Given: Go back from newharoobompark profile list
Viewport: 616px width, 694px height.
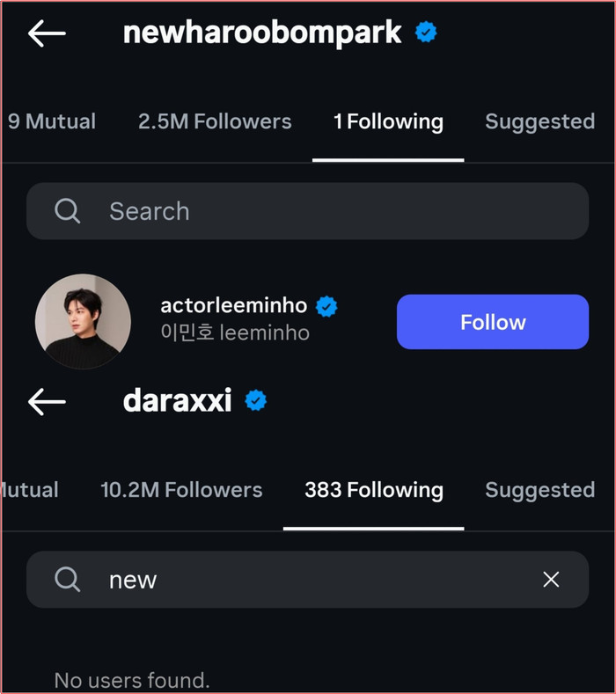Looking at the screenshot, I should pos(47,33).
